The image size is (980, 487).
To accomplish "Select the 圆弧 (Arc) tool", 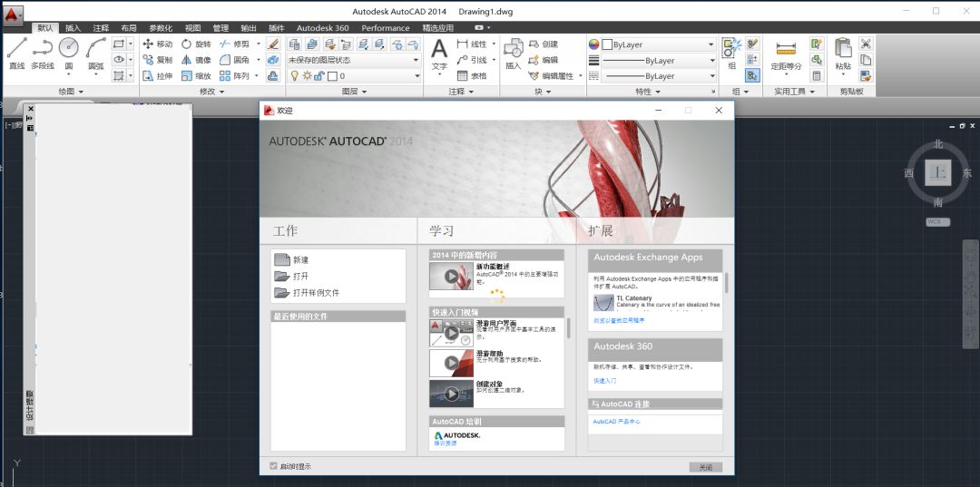I will pos(95,54).
